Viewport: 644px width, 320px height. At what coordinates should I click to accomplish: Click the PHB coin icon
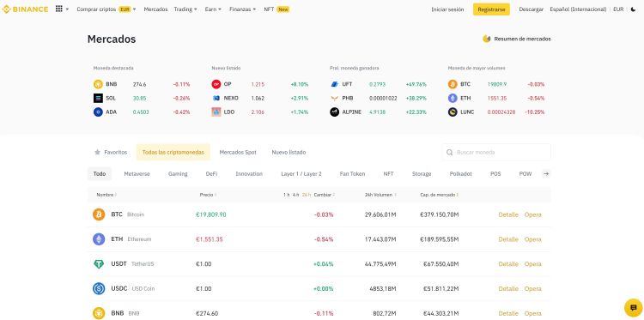pyautogui.click(x=334, y=98)
